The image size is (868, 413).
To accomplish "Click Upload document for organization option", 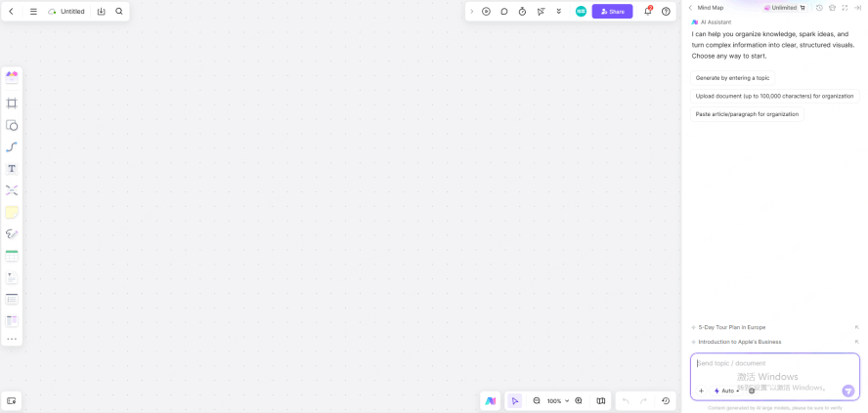I will [774, 97].
